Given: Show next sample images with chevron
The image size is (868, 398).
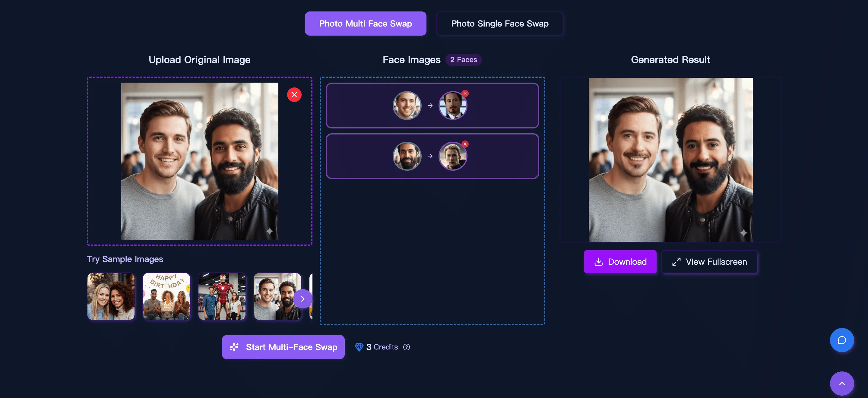Looking at the screenshot, I should (x=303, y=298).
